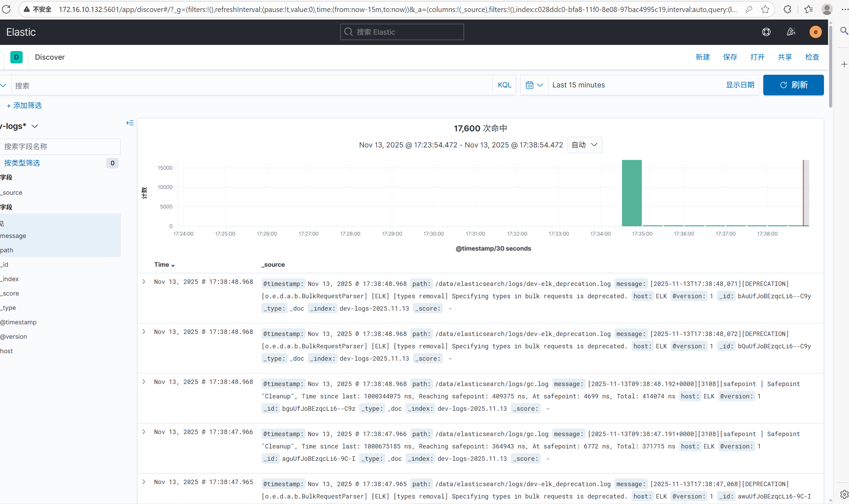The image size is (849, 504).
Task: Click the Discover app D badge
Action: pyautogui.click(x=16, y=57)
